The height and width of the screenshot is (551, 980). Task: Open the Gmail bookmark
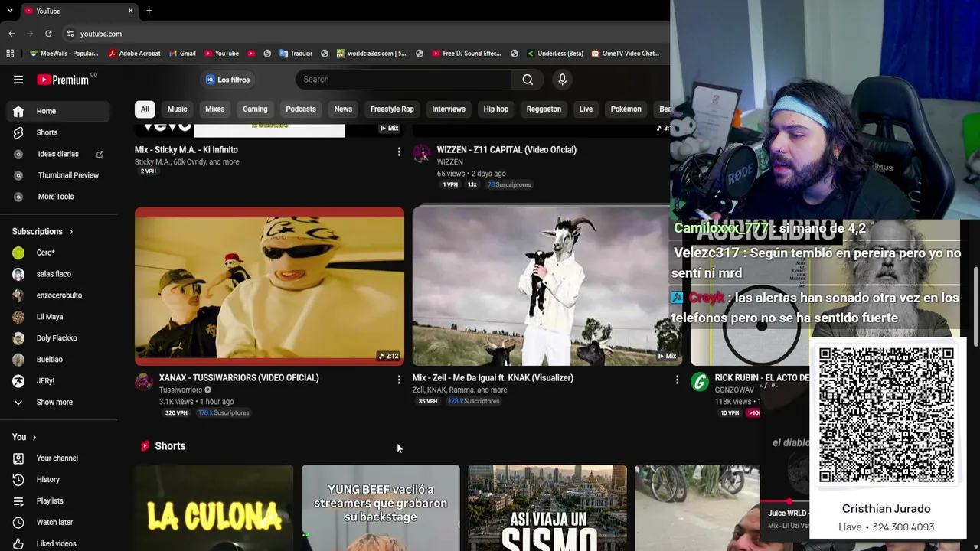pos(181,54)
